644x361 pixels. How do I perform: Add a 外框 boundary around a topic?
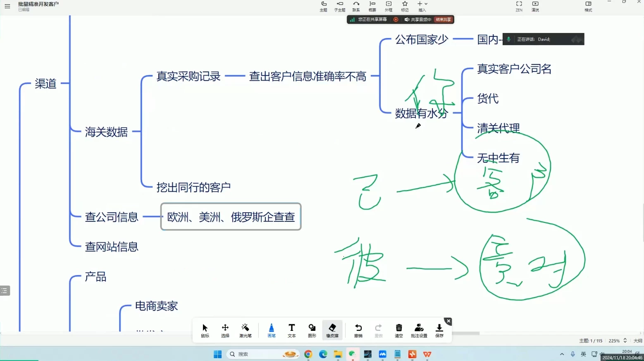coord(389,6)
